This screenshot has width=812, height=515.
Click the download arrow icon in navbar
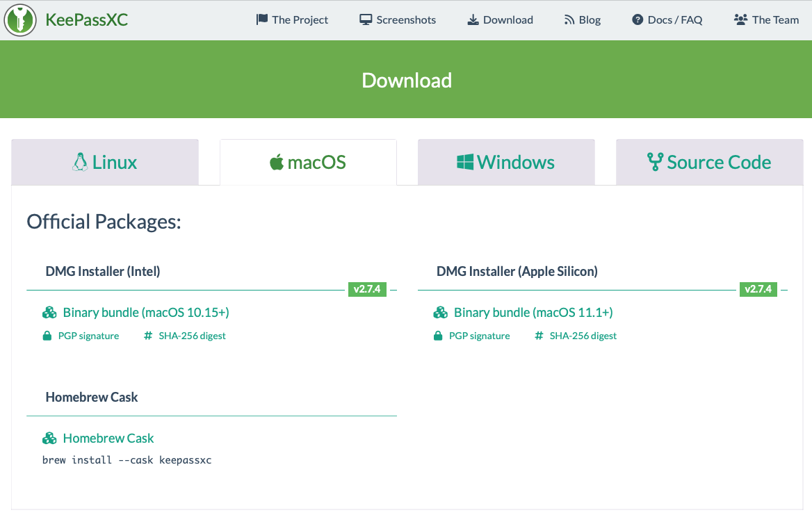473,19
